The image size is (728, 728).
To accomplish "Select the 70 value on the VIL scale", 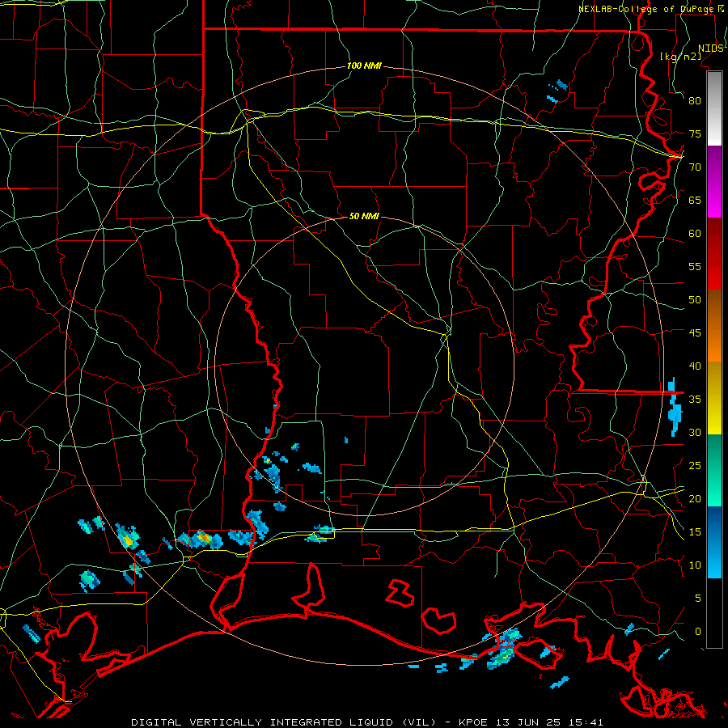I will (695, 167).
